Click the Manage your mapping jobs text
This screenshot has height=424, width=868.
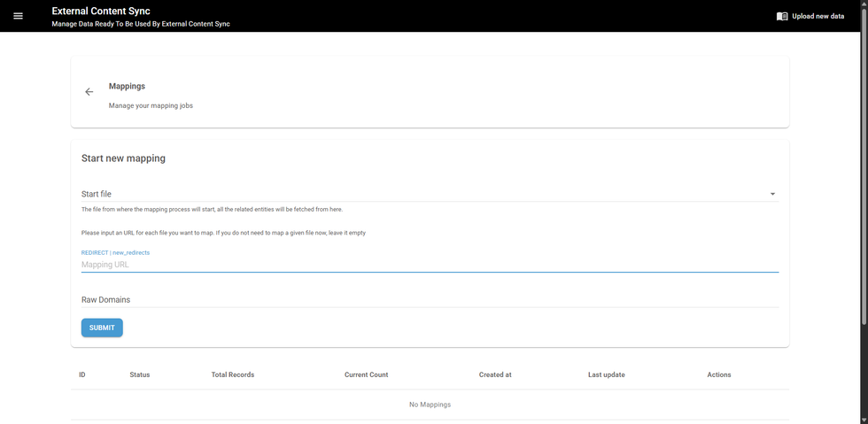(x=151, y=105)
